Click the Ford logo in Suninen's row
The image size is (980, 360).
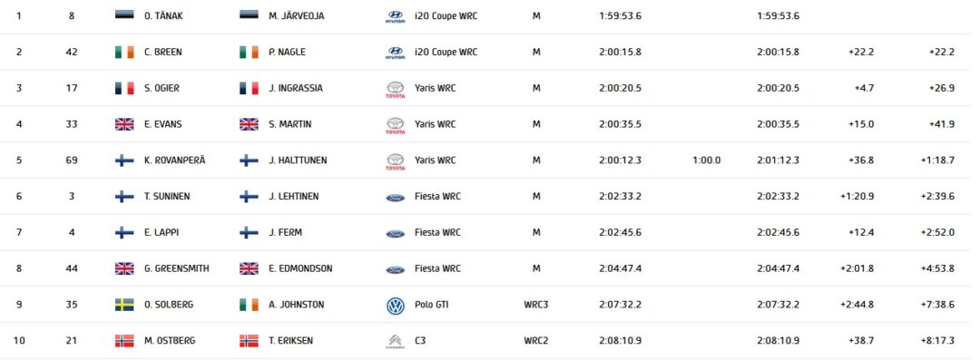pyautogui.click(x=395, y=197)
